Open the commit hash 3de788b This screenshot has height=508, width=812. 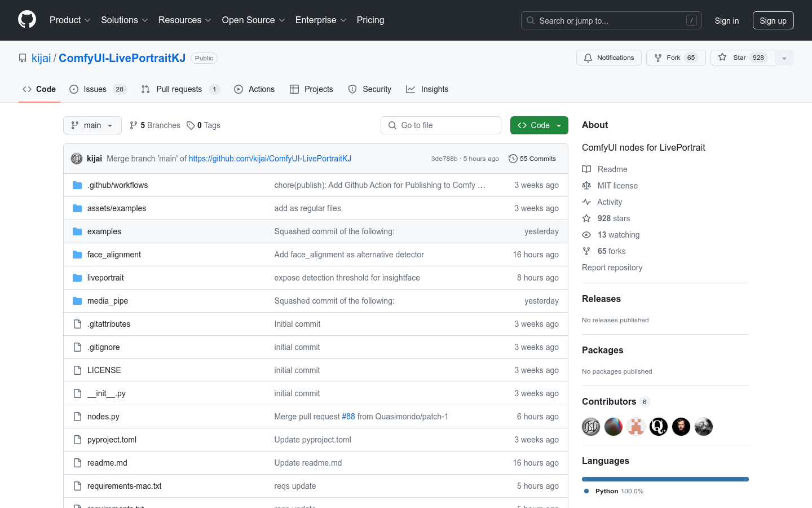pyautogui.click(x=444, y=159)
